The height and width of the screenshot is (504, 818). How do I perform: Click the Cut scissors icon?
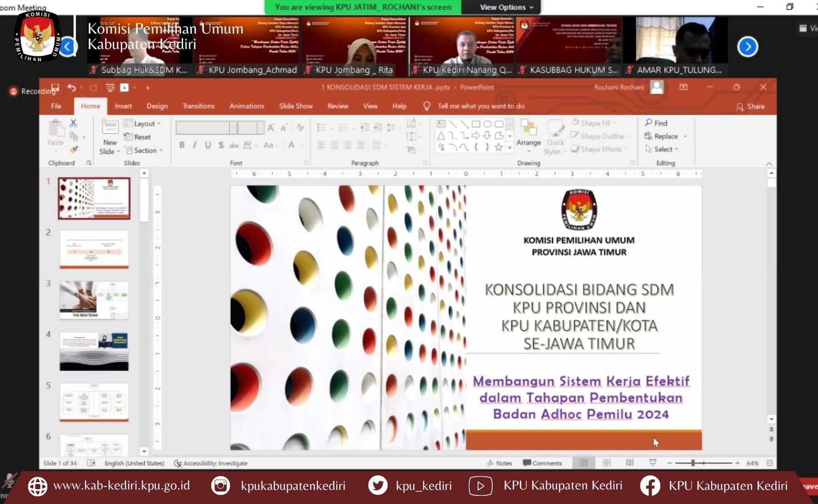(73, 123)
